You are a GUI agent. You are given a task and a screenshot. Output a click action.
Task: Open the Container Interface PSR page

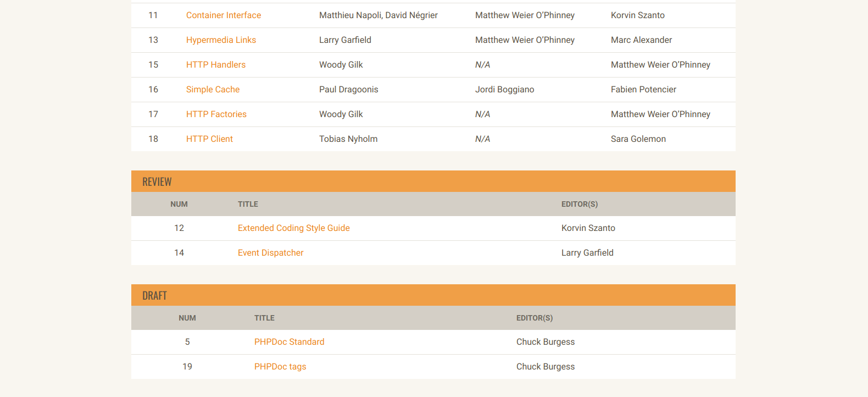pyautogui.click(x=224, y=15)
